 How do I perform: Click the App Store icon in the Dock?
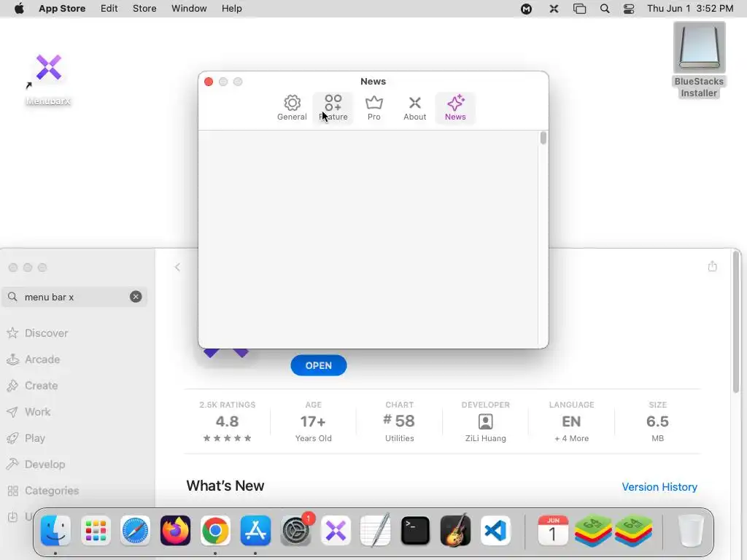255,531
